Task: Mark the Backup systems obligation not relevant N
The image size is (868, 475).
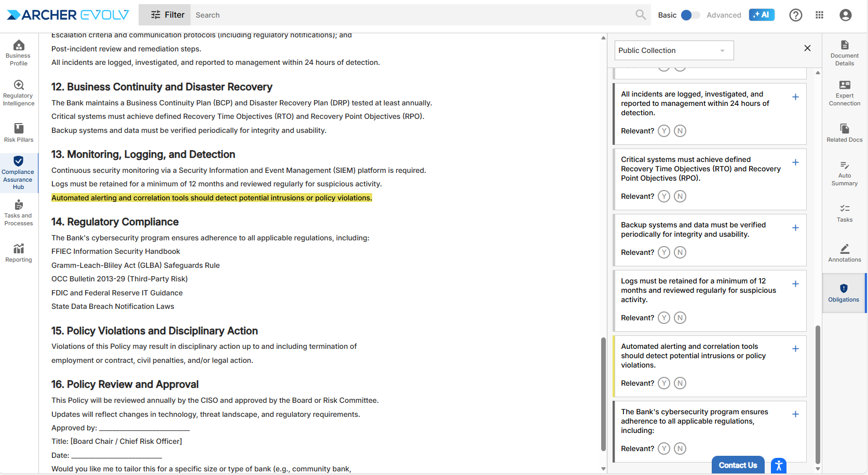Action: 680,252
